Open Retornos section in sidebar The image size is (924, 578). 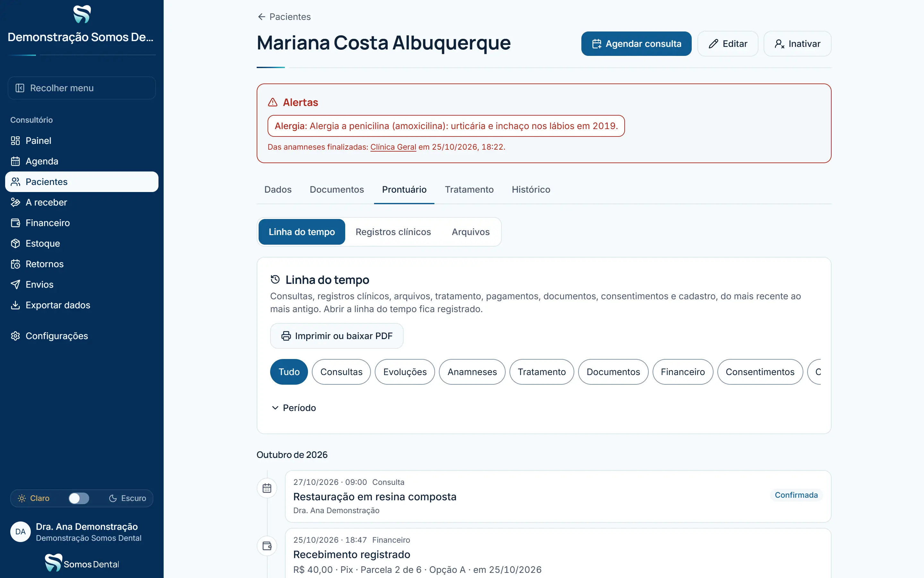pos(81,264)
